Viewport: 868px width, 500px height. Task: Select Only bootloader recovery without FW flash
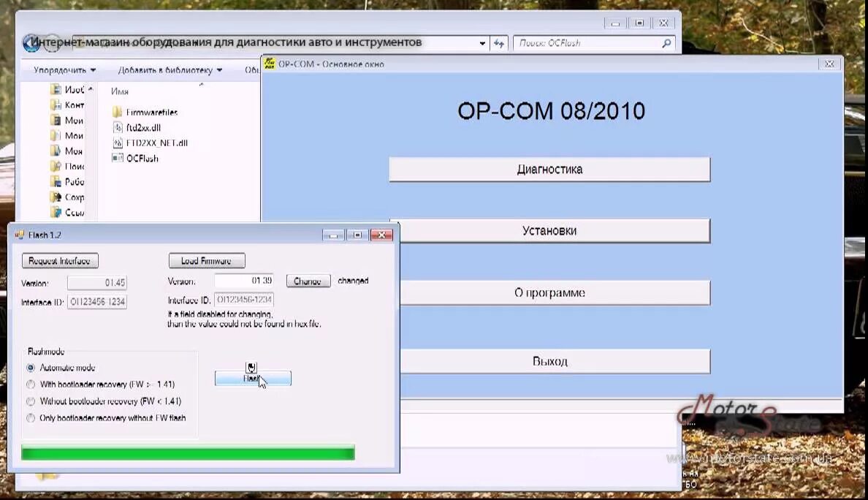point(31,418)
